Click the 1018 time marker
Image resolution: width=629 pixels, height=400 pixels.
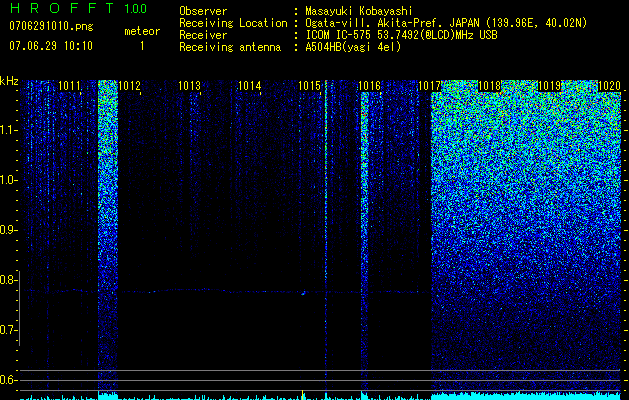[x=490, y=86]
